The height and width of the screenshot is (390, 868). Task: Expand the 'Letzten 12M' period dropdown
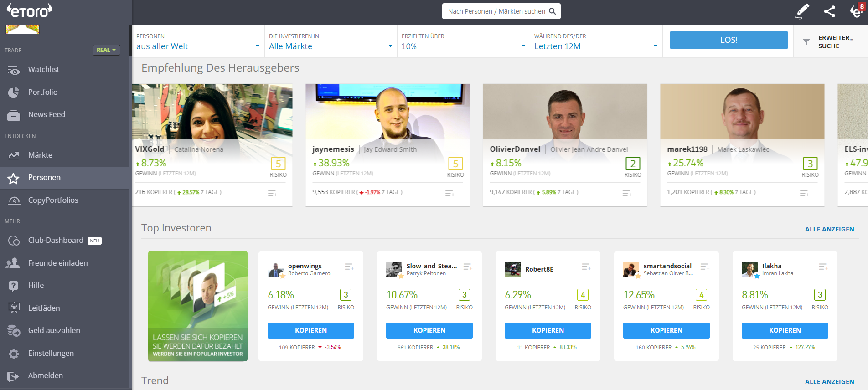[x=595, y=46]
